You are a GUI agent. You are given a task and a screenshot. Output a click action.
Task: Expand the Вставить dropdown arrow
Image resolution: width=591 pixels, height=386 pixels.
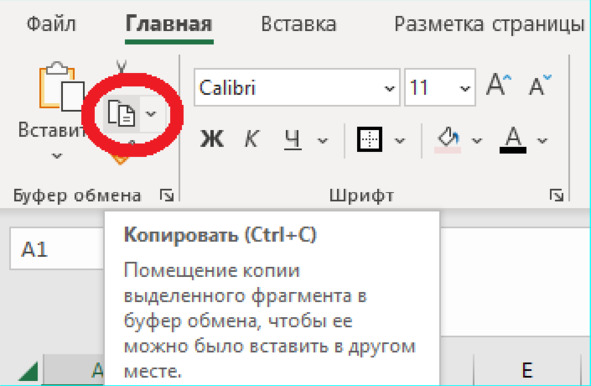(x=57, y=156)
